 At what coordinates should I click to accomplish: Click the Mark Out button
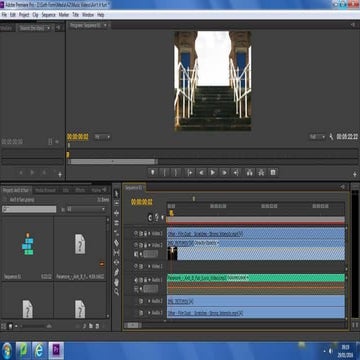pyautogui.click(x=176, y=172)
